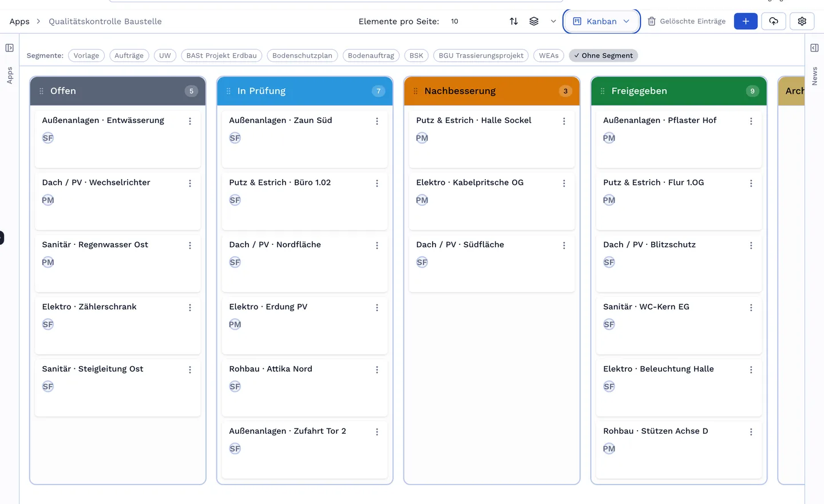Open the Elektro · Kabelpritsche OG card
Image resolution: width=824 pixels, height=504 pixels.
[x=492, y=201]
